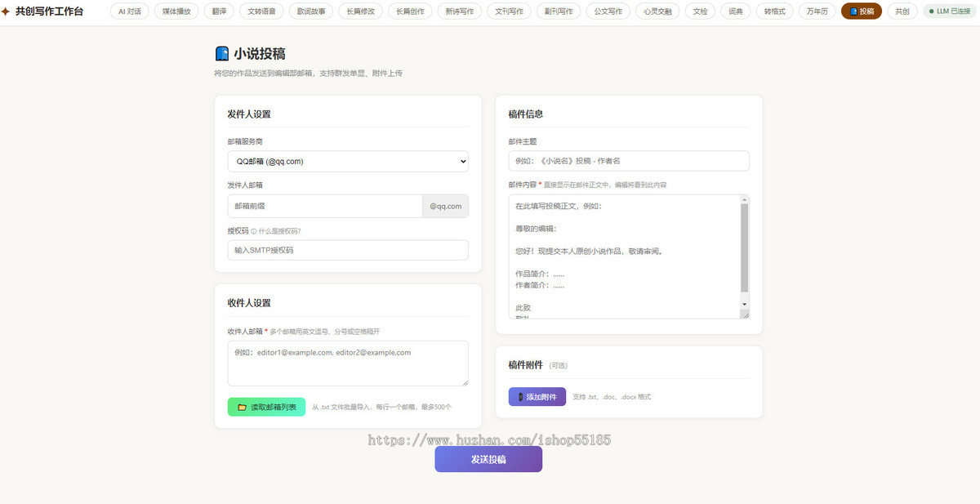Click the scroll-up arrow in 邮件内容 box
Image resolution: width=980 pixels, height=504 pixels.
pos(744,199)
